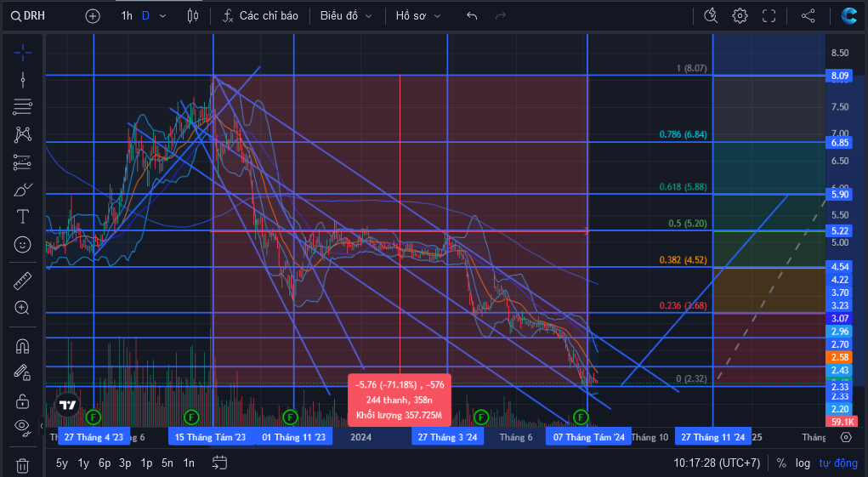Viewport: 868px width, 477px height.
Task: Expand the timeframe dropdown arrow
Action: coord(162,16)
